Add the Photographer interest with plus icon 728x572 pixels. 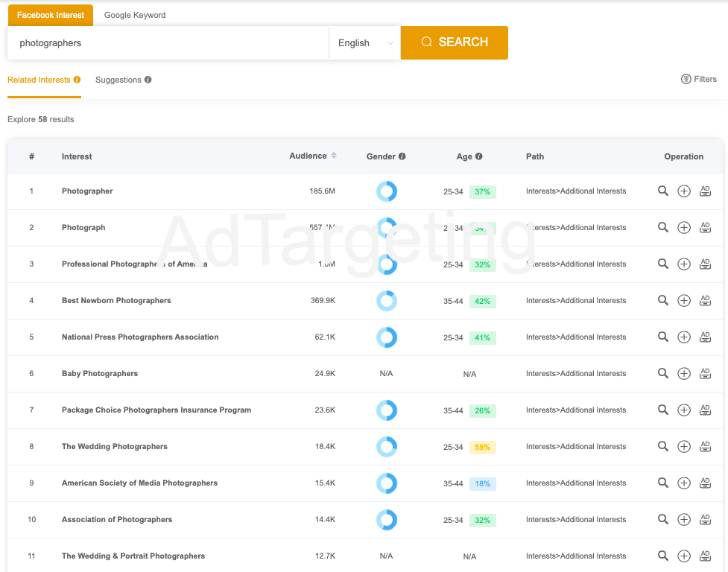(684, 191)
